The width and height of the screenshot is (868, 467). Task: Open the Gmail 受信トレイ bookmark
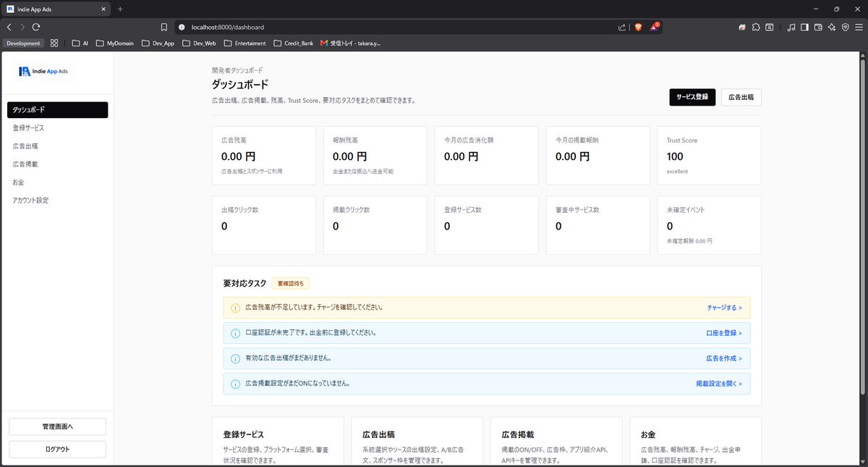(350, 43)
